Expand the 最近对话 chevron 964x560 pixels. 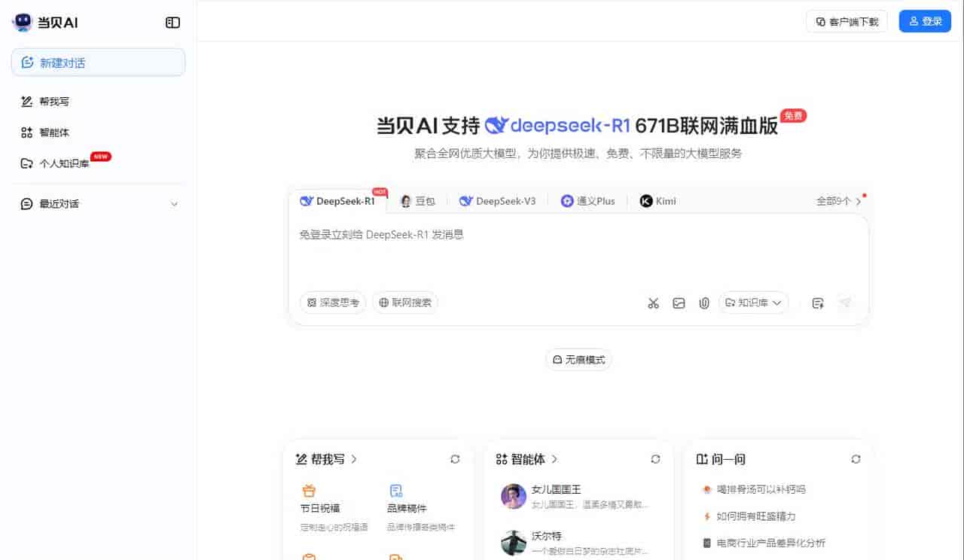coord(175,204)
